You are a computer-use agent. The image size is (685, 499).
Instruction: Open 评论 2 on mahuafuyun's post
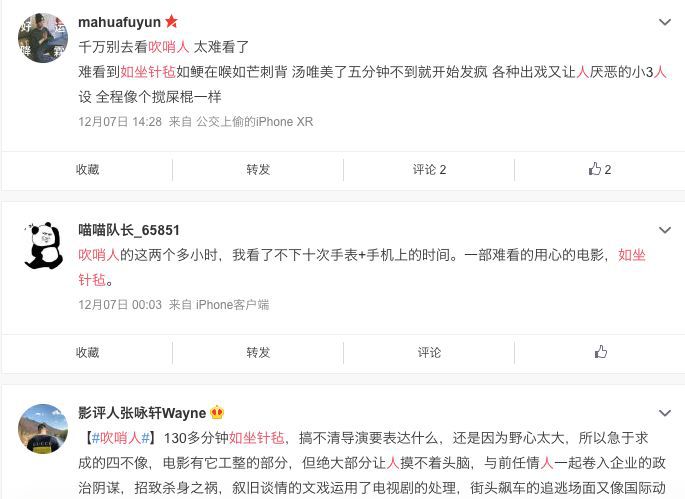[x=429, y=170]
